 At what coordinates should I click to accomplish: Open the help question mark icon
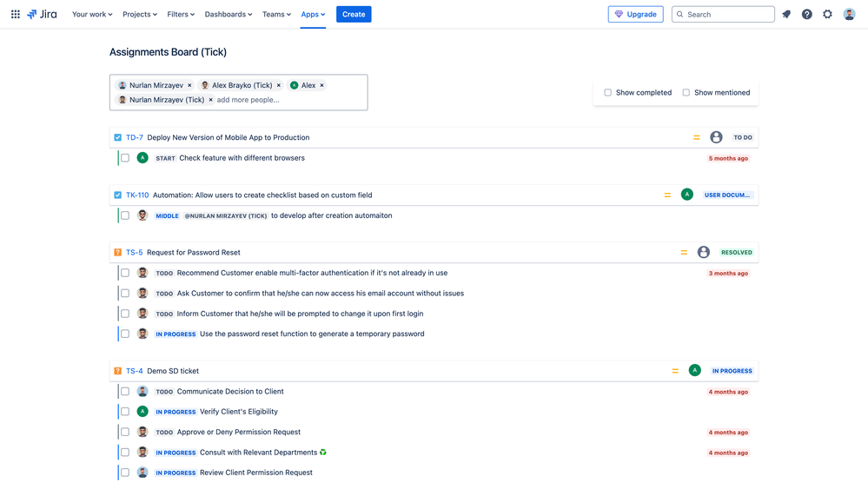coord(806,15)
